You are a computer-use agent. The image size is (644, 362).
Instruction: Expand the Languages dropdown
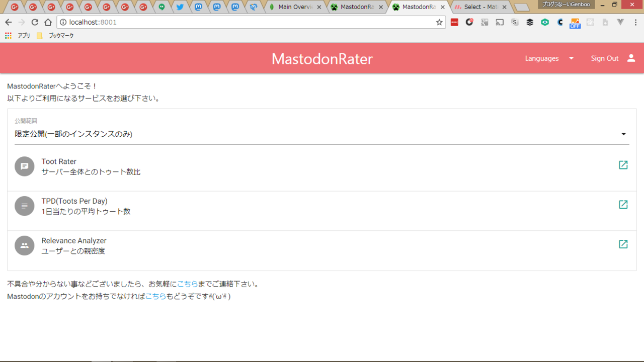click(549, 58)
